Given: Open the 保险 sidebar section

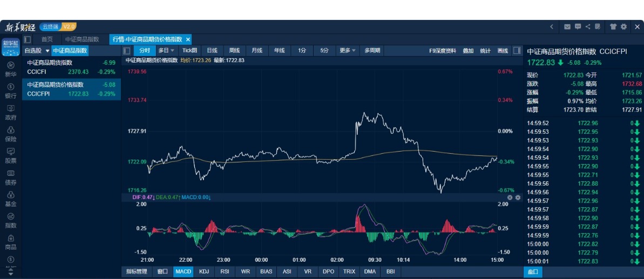Looking at the screenshot, I should [x=11, y=134].
